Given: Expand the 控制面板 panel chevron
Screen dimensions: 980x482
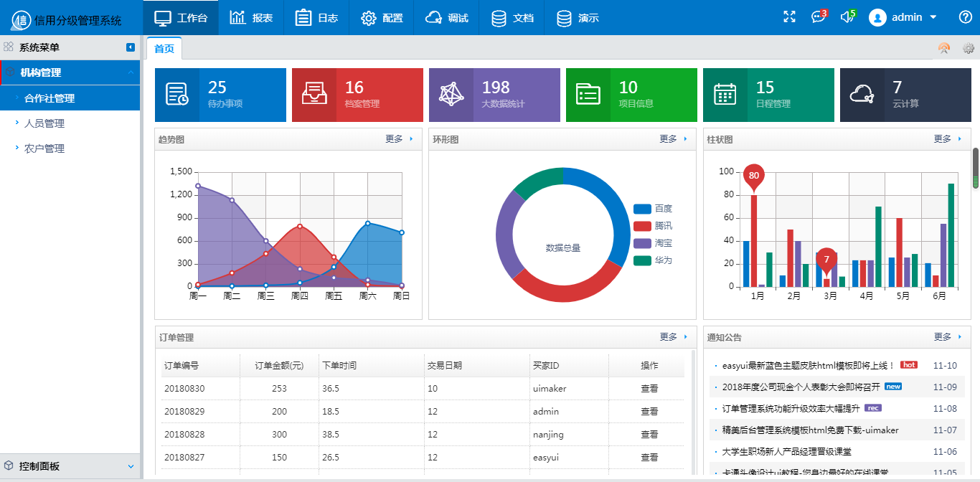Looking at the screenshot, I should pyautogui.click(x=131, y=466).
